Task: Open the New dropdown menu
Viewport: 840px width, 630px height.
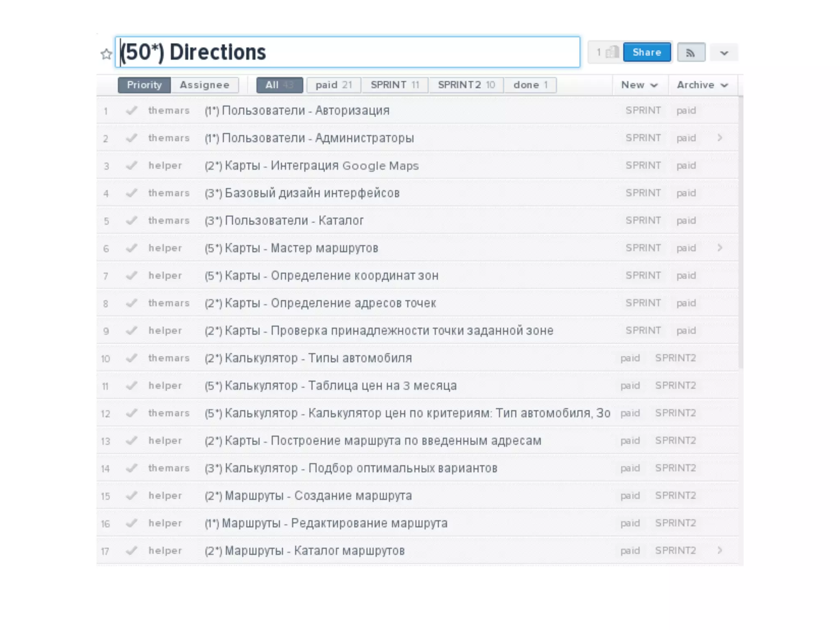Action: [639, 85]
